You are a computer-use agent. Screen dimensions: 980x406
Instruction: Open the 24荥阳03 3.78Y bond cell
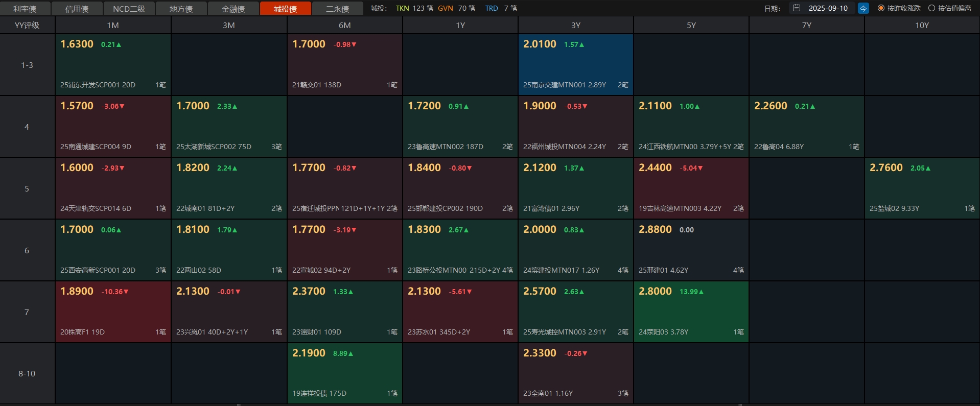[x=691, y=312]
